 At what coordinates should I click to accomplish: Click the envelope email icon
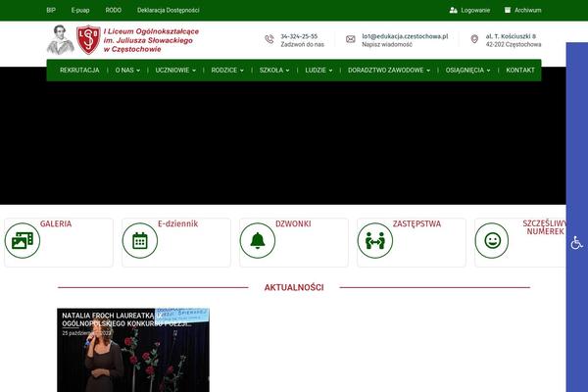click(x=351, y=39)
